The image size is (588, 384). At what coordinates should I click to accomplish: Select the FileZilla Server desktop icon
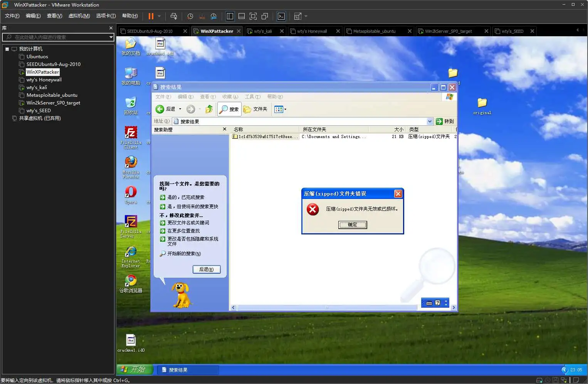131,226
